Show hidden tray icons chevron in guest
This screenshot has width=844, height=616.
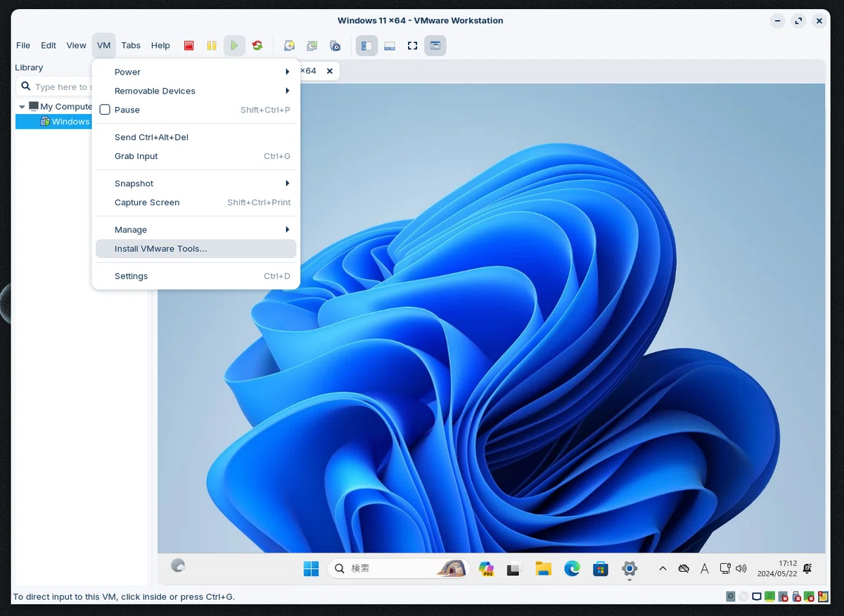coord(663,568)
